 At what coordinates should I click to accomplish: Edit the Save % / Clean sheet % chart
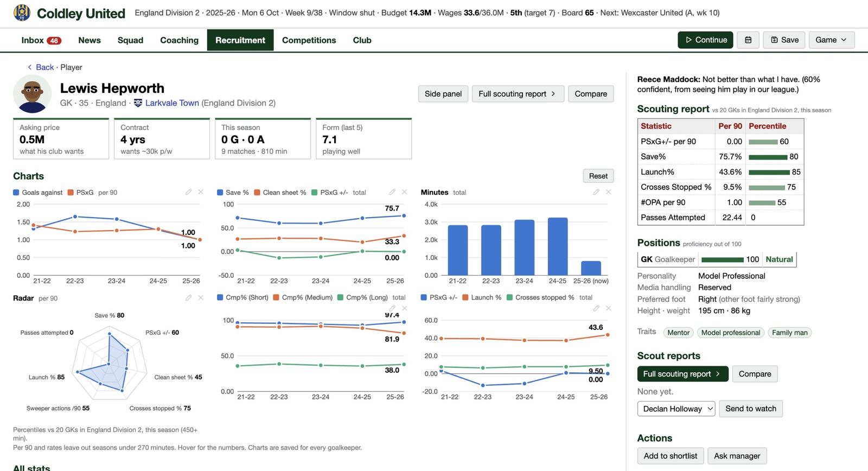[392, 192]
